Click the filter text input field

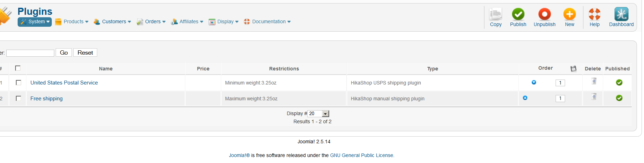(x=30, y=53)
